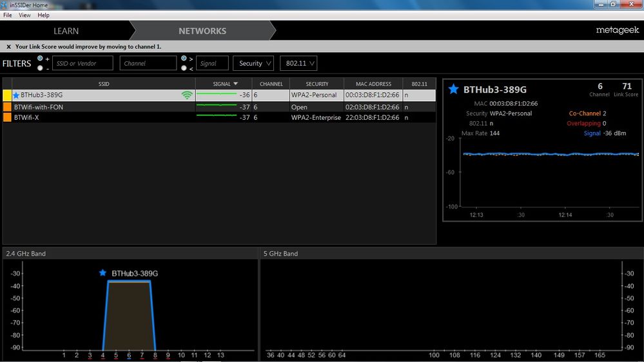Click the orange swatch for BTWifi-with-FON

click(7, 107)
